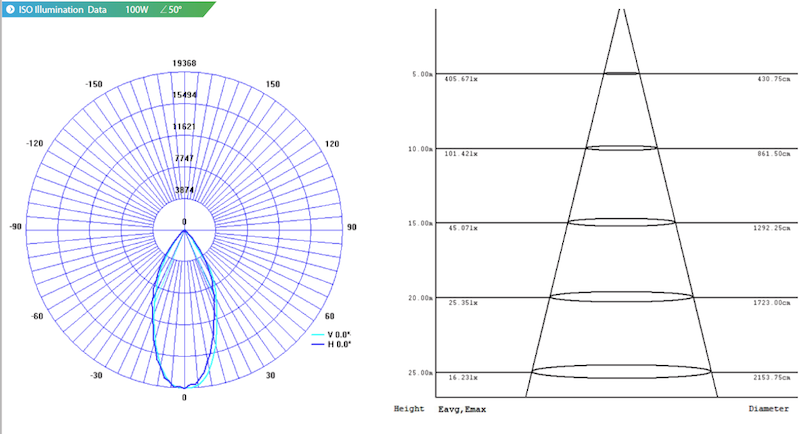This screenshot has width=800, height=434.
Task: Click the 25.00m height label
Action: coord(420,373)
